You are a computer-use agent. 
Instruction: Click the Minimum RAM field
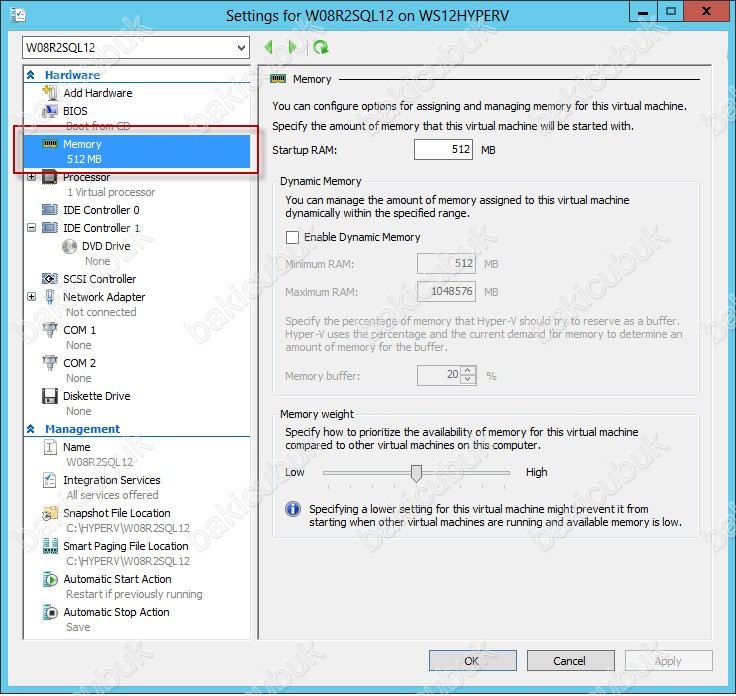tap(446, 264)
